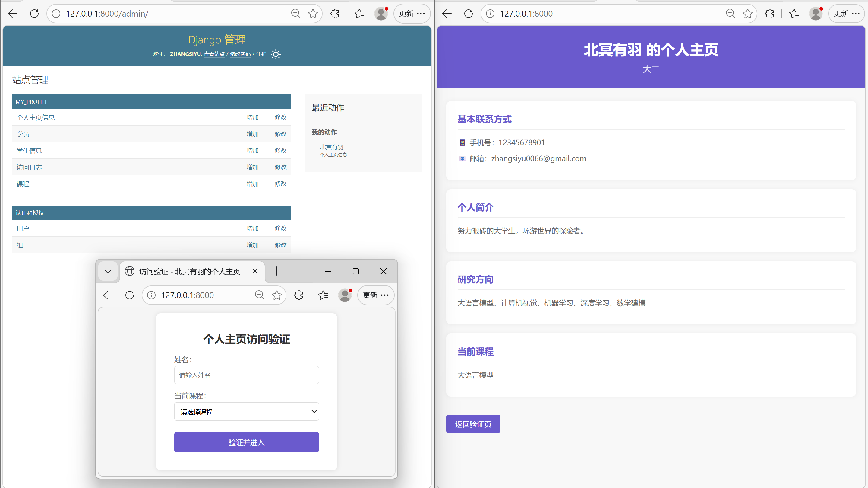Reload the personal homepage browser window on the right
The height and width of the screenshot is (488, 868).
(468, 14)
